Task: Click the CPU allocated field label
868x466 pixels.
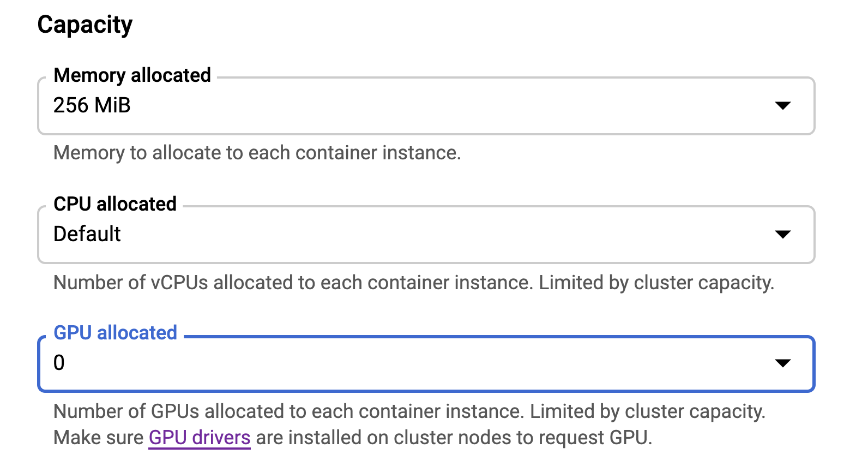Action: click(x=115, y=204)
